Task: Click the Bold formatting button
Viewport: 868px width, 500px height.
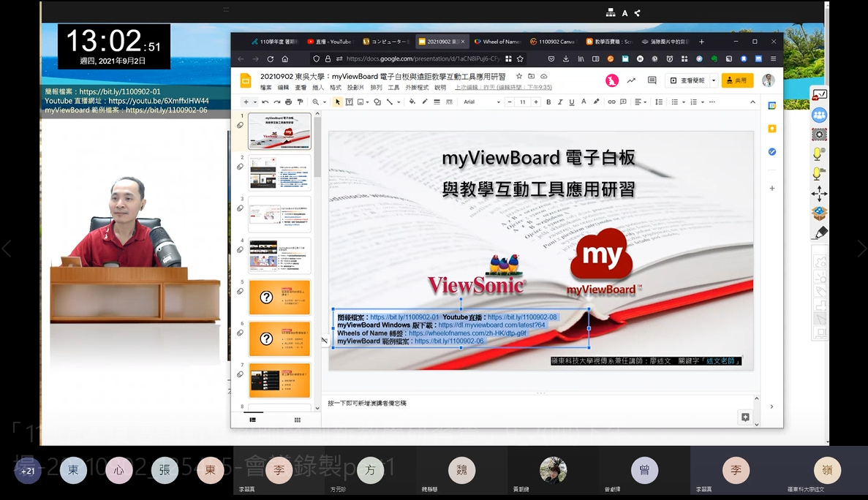Action: [548, 102]
